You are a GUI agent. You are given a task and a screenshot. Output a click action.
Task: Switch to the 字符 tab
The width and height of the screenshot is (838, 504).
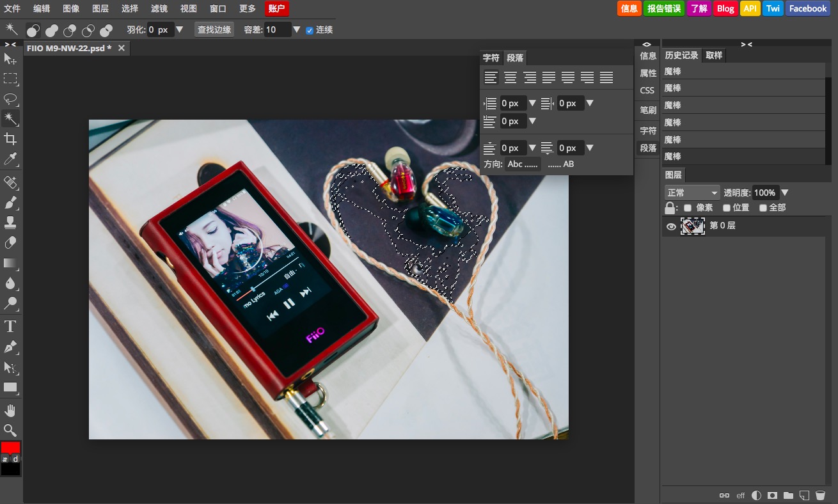491,58
